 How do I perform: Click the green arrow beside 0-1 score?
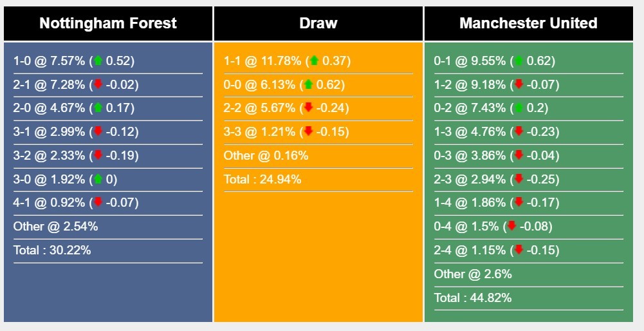[x=519, y=61]
